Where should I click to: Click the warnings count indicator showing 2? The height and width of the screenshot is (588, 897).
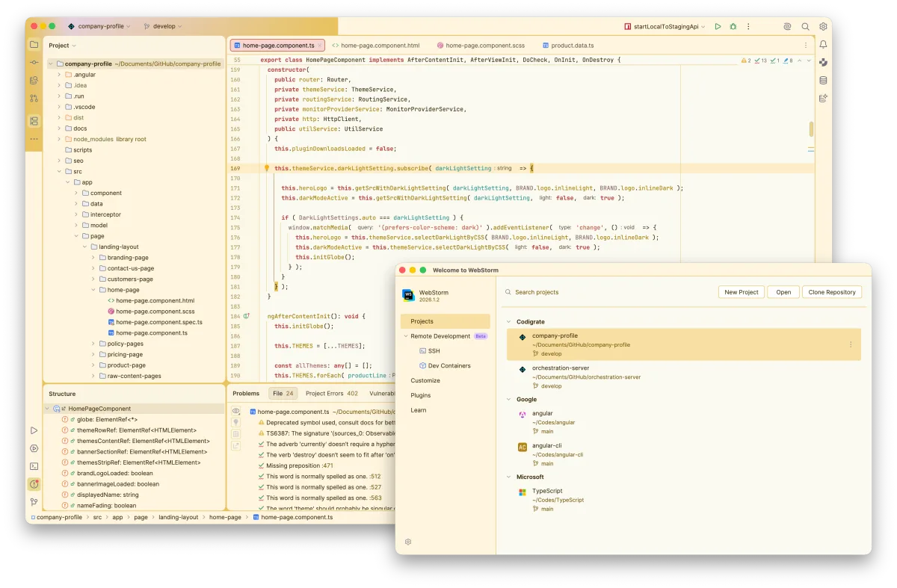point(746,61)
